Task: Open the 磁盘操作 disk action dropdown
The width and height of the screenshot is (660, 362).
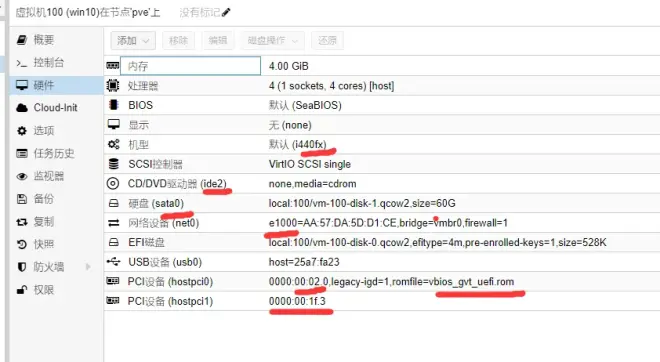Action: (273, 40)
